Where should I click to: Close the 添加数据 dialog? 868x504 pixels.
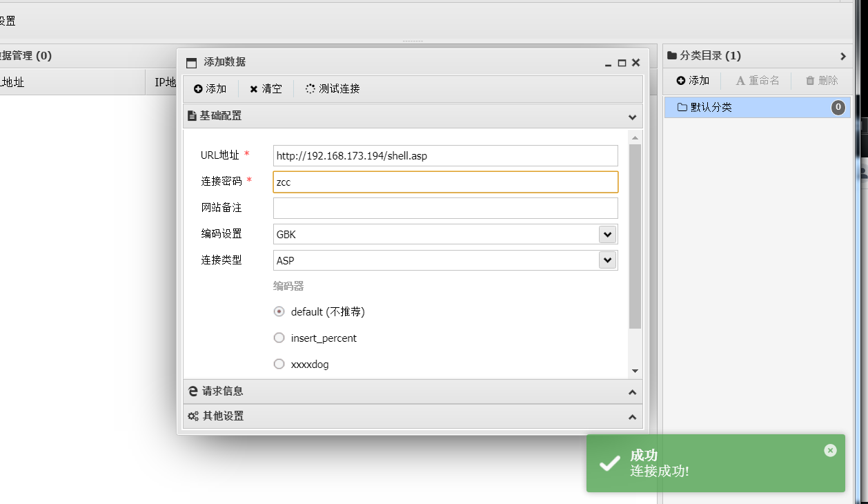[635, 63]
